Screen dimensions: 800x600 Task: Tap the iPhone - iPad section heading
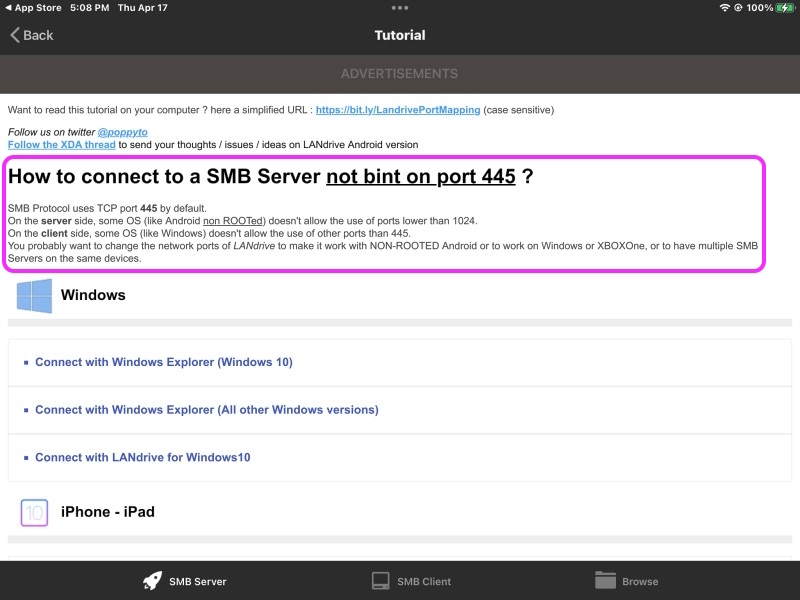(108, 512)
